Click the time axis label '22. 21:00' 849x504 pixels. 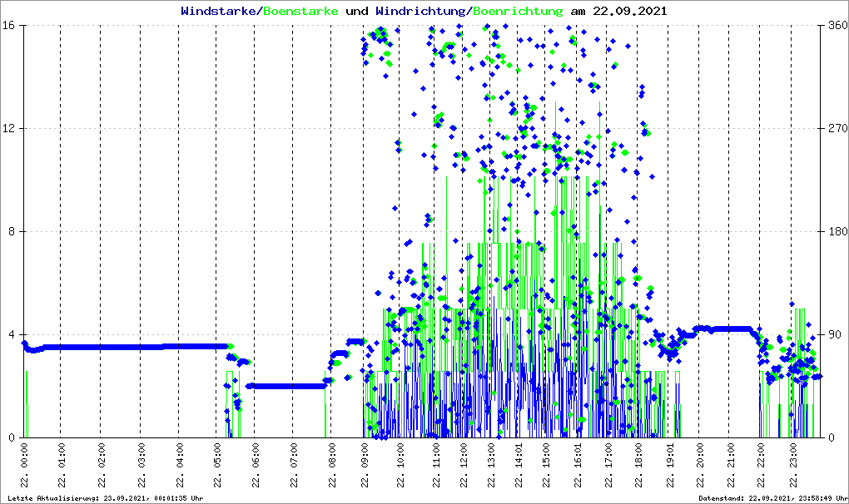[x=729, y=466]
